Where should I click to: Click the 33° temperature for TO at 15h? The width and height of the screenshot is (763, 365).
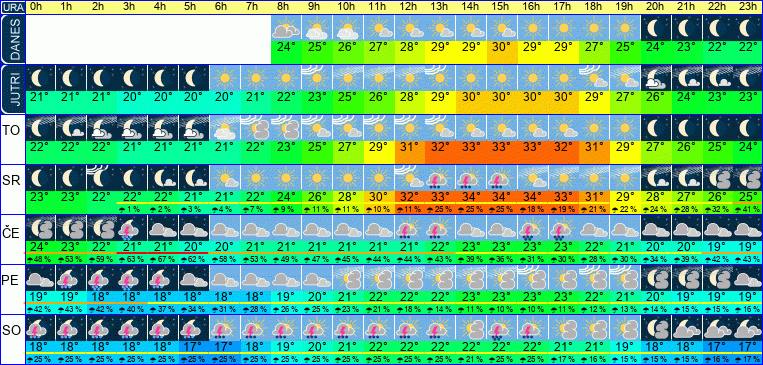click(502, 147)
